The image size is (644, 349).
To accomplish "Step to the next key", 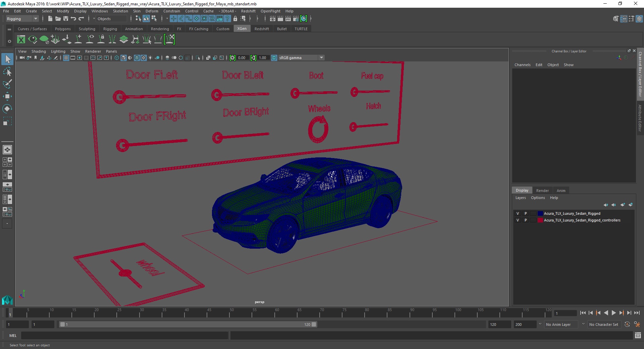I will (x=621, y=313).
